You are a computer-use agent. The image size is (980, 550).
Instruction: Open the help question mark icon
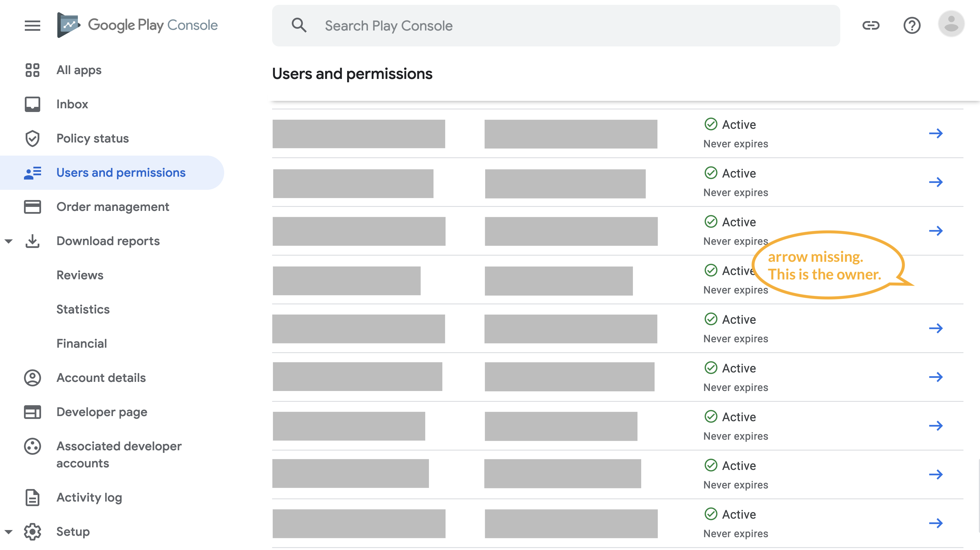coord(912,25)
